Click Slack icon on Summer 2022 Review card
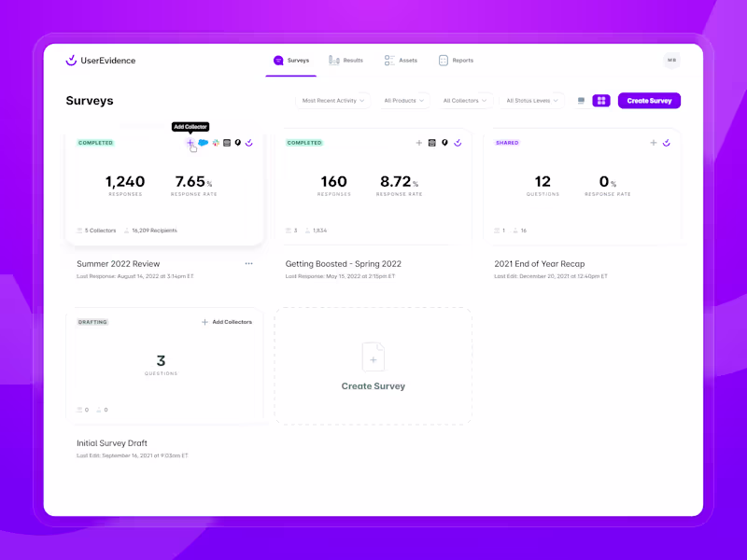The height and width of the screenshot is (560, 747). pyautogui.click(x=216, y=143)
